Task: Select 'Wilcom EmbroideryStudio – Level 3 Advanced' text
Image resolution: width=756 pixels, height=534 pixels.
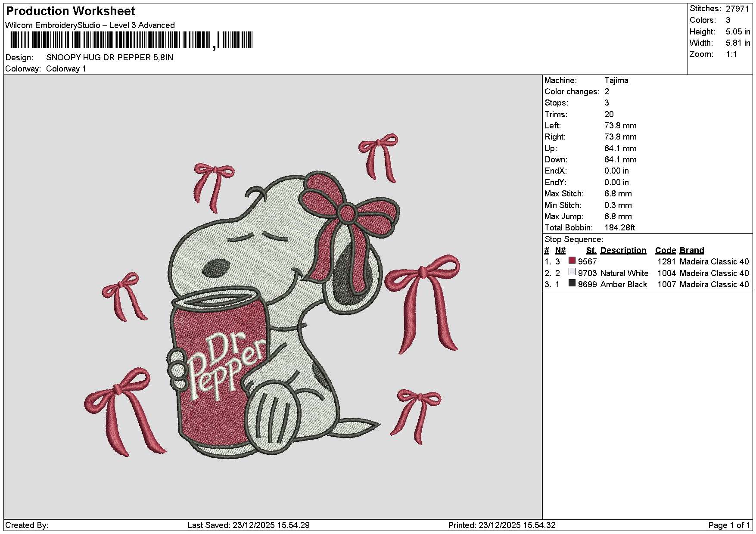Action: pos(90,25)
